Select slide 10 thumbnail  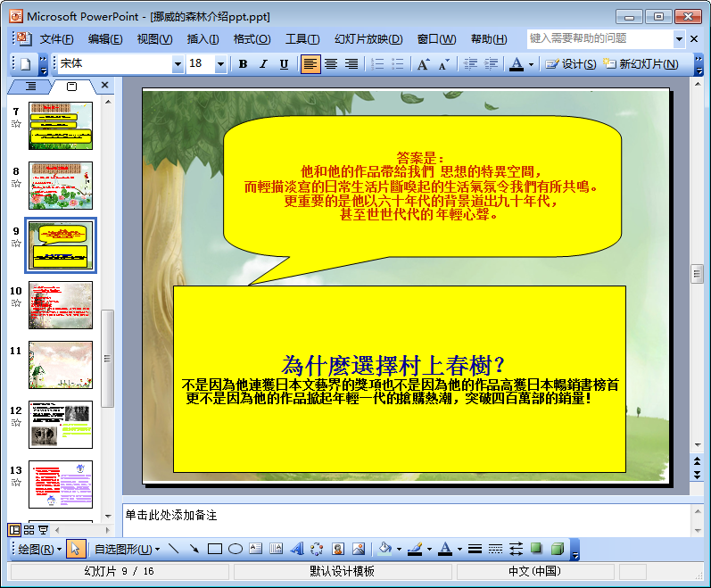coord(61,305)
